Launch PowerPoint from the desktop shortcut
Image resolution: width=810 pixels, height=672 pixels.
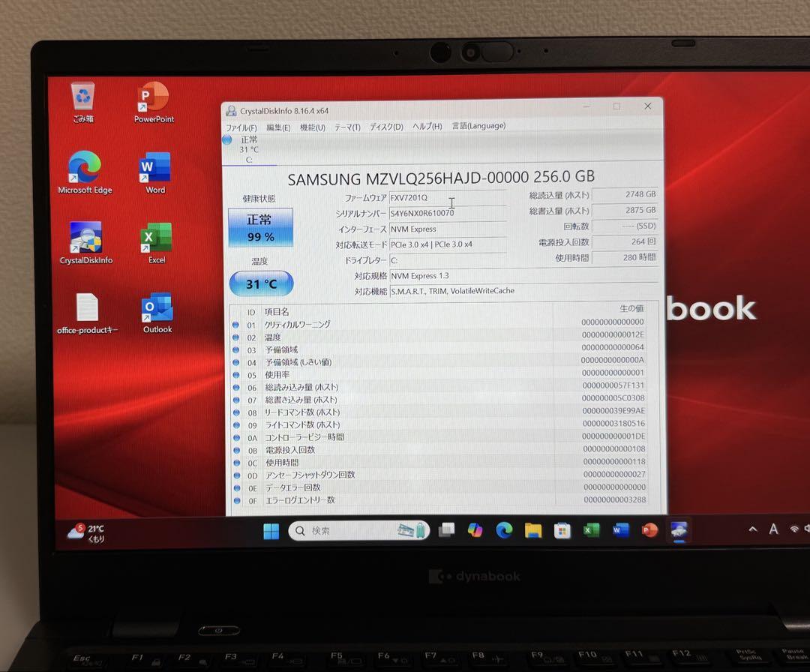coord(154,102)
